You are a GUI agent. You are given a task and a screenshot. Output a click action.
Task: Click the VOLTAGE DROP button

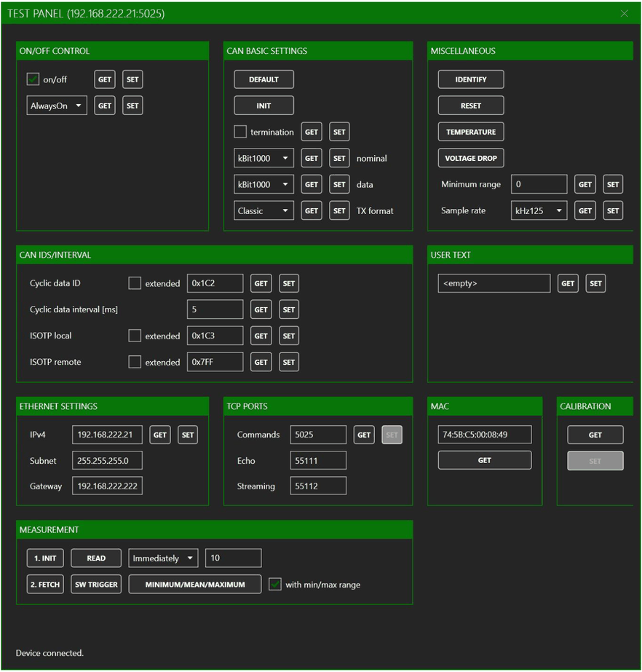point(470,158)
